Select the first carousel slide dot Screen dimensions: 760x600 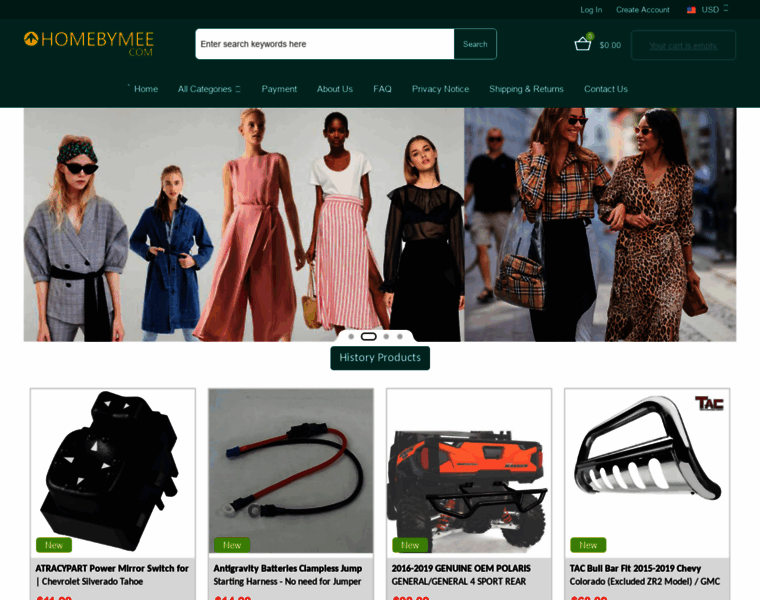pyautogui.click(x=351, y=336)
